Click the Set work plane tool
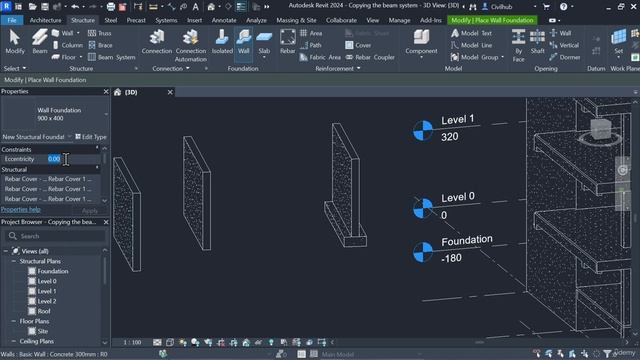Viewport: 640px width, 360px height. click(619, 42)
